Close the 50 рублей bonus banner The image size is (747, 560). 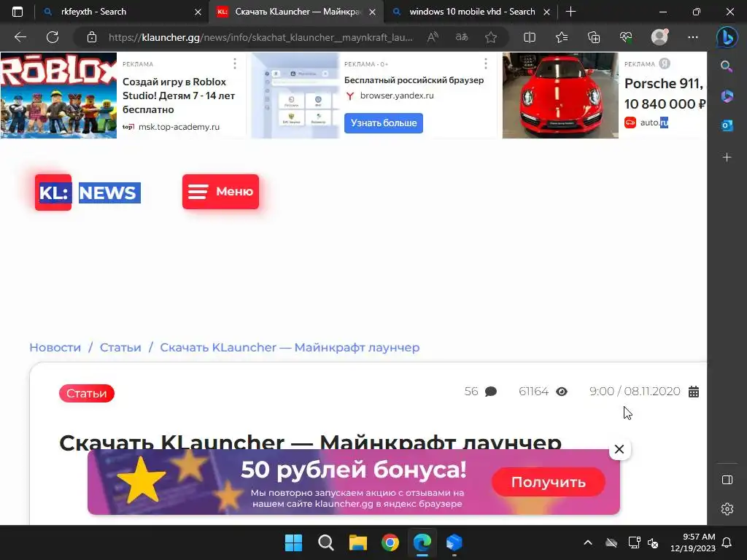pyautogui.click(x=619, y=449)
